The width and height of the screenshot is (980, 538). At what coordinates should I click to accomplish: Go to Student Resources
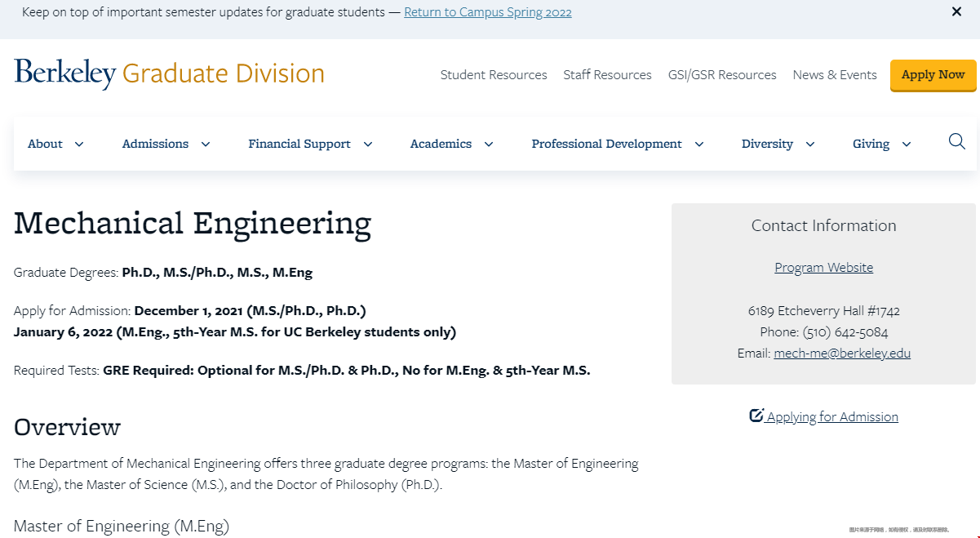(494, 74)
